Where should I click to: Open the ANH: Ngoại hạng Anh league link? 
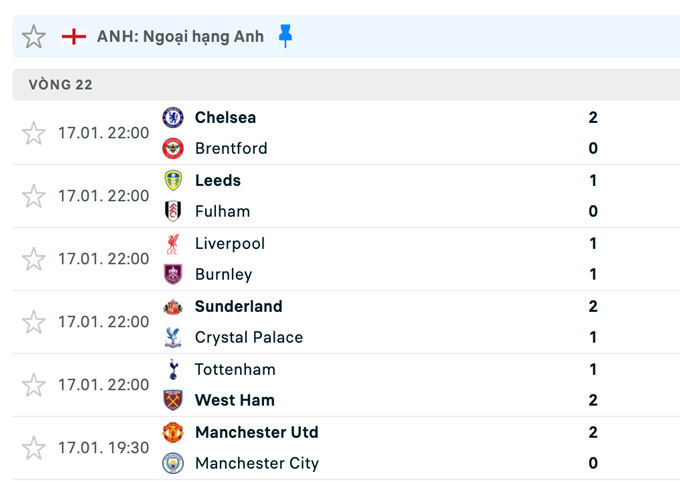pos(180,36)
